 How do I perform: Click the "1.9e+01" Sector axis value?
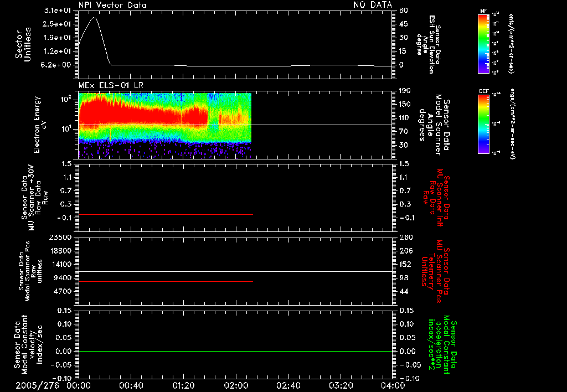pos(58,38)
